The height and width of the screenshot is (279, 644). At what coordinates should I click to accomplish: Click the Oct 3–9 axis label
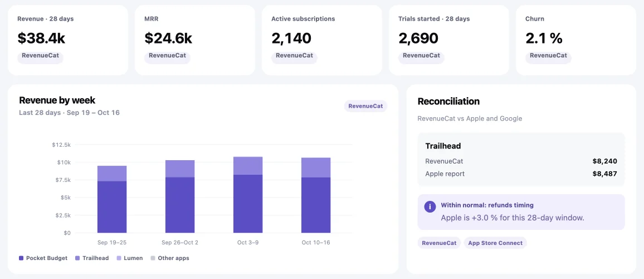pos(248,242)
